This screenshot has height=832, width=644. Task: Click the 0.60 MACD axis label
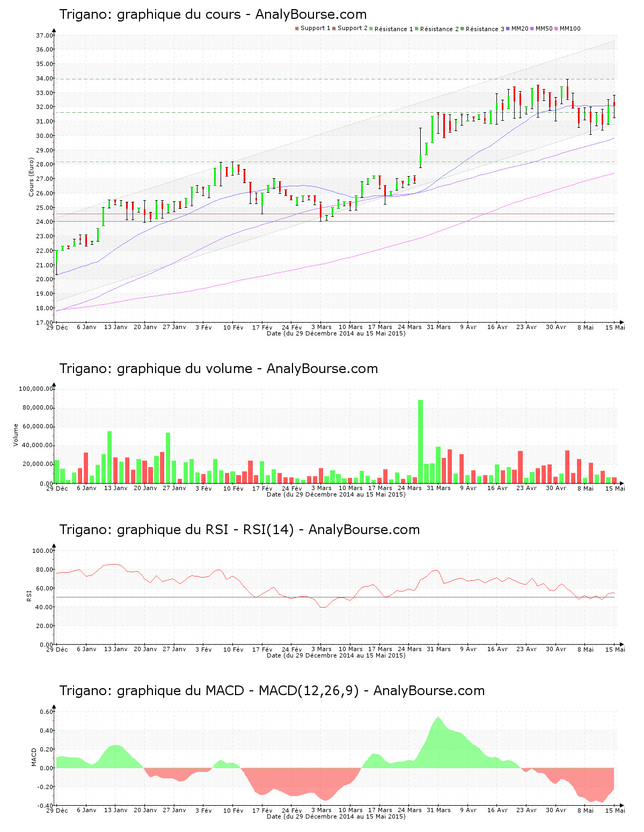tap(47, 712)
